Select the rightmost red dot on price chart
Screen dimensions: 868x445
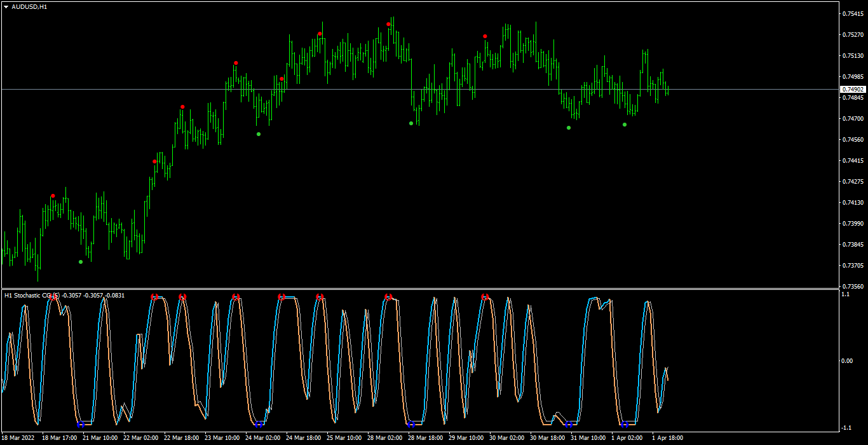click(485, 36)
